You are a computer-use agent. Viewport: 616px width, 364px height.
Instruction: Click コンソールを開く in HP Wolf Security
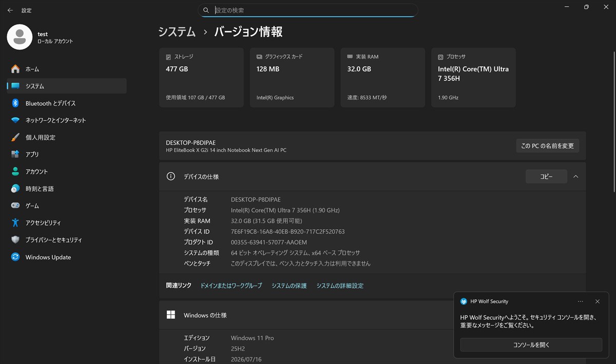(531, 345)
